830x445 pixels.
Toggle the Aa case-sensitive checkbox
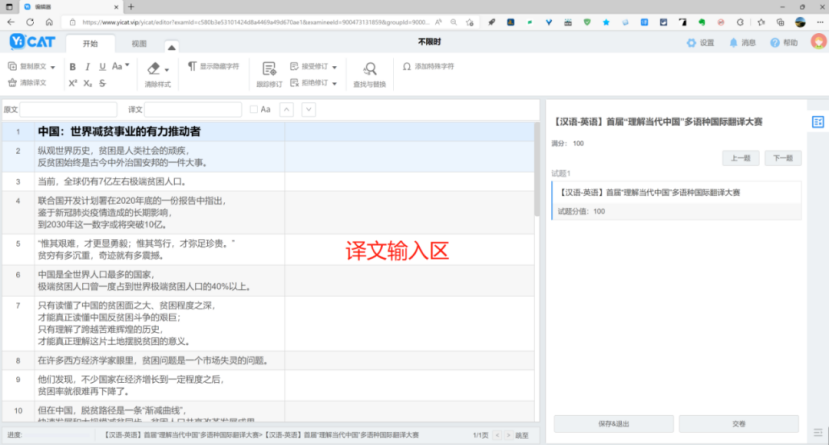point(254,109)
